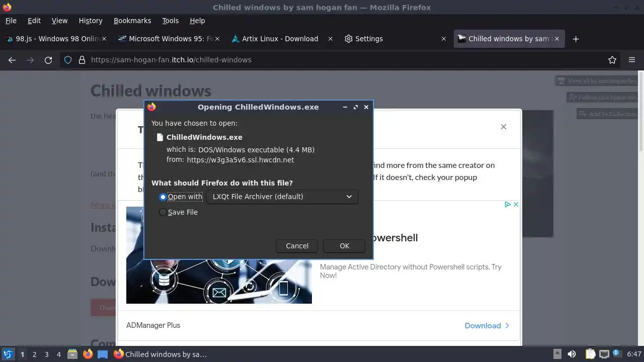
Task: Open the LXQt start menu icon
Action: point(8,354)
